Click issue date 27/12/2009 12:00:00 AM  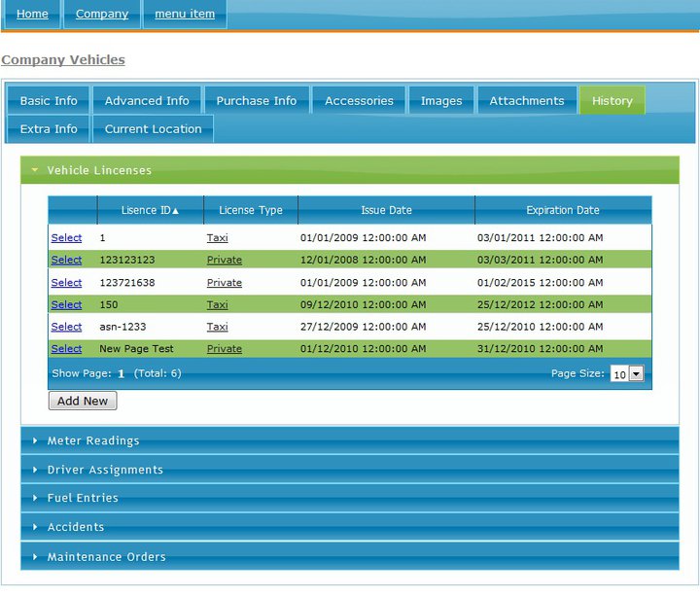click(x=363, y=327)
